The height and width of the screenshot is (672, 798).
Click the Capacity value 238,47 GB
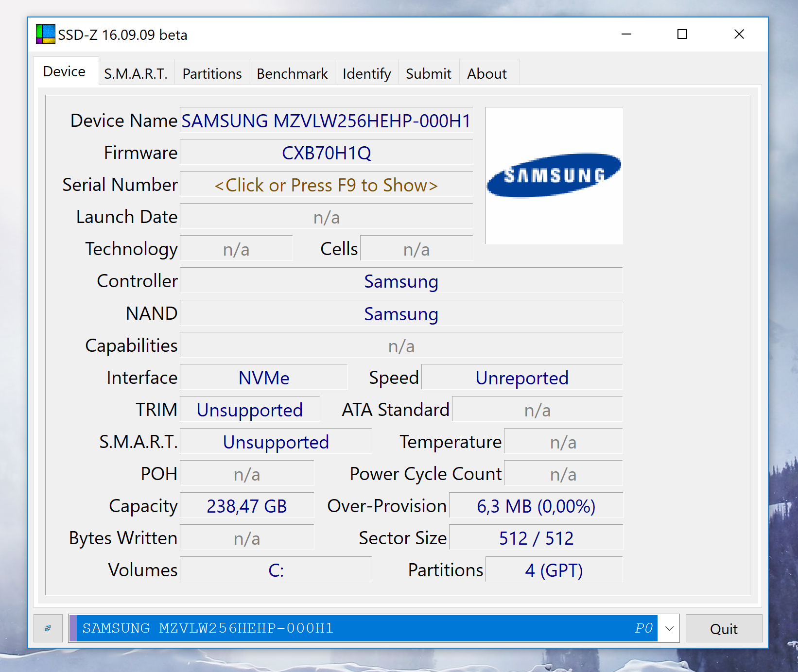[247, 506]
